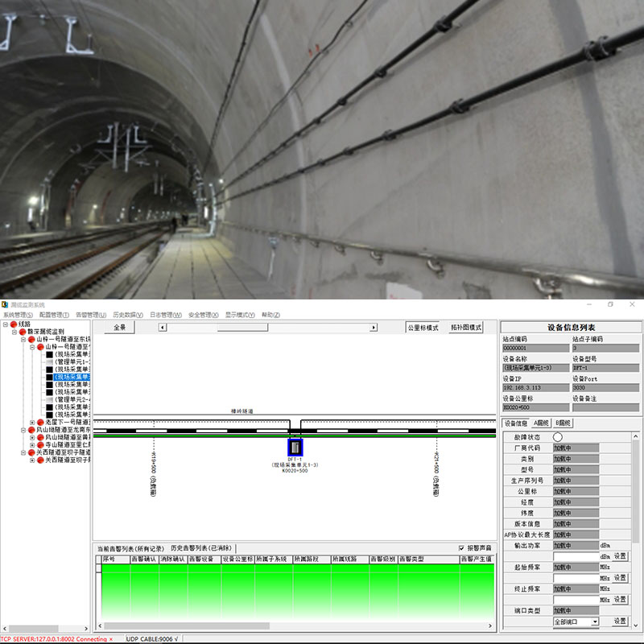Click the 全景 button
The height and width of the screenshot is (644, 644).
(x=119, y=328)
